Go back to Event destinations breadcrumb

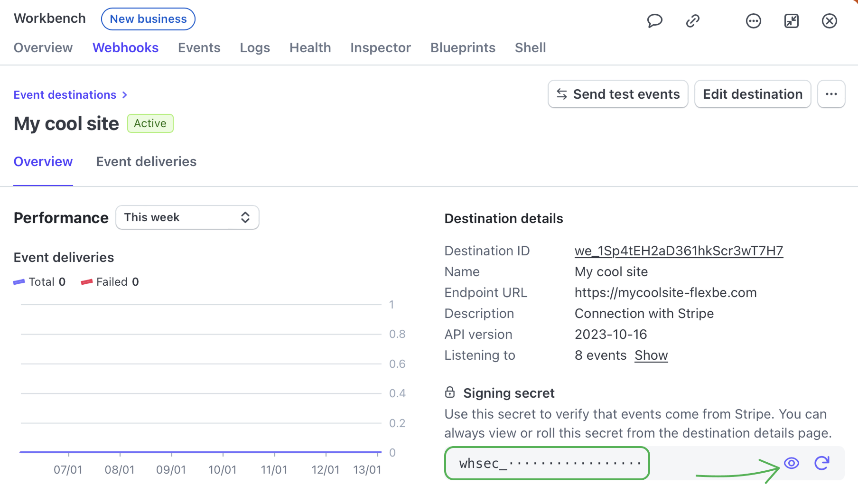point(65,95)
